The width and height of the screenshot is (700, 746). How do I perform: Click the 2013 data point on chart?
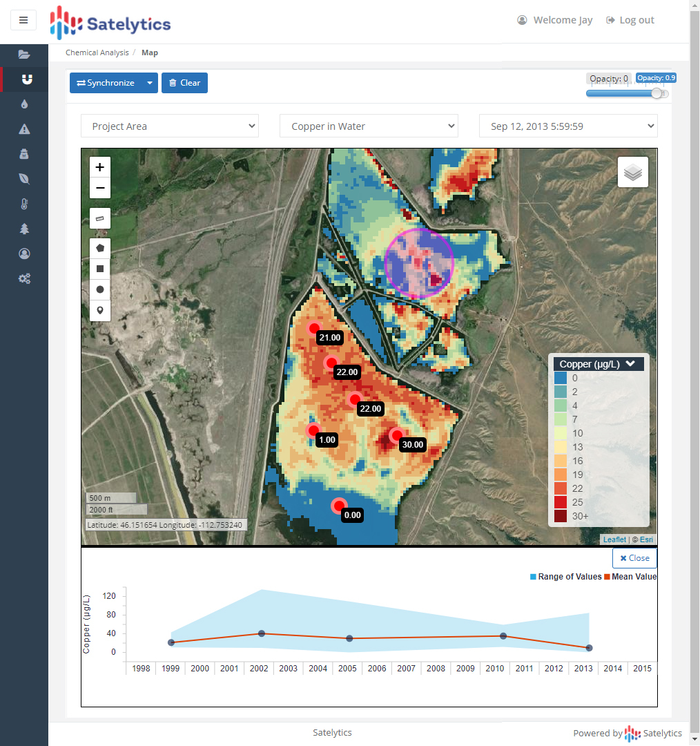pos(589,648)
